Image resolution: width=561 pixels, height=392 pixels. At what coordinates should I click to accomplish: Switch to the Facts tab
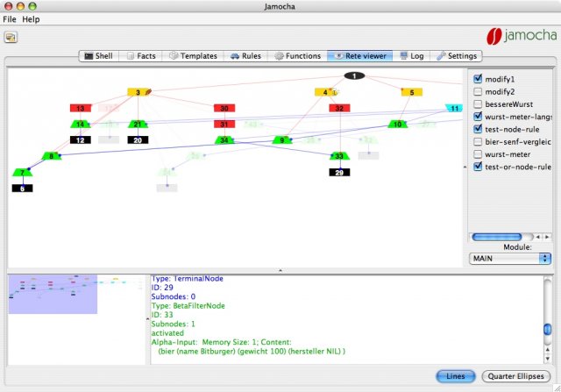point(141,56)
